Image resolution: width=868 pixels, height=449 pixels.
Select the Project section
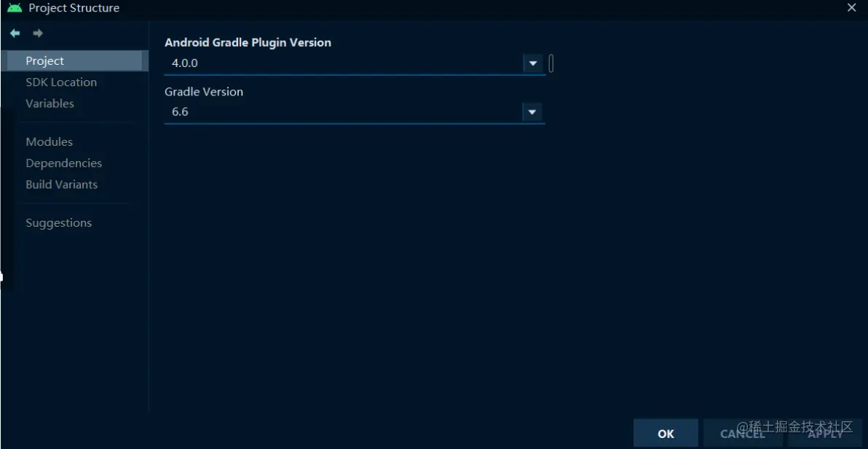tap(75, 61)
